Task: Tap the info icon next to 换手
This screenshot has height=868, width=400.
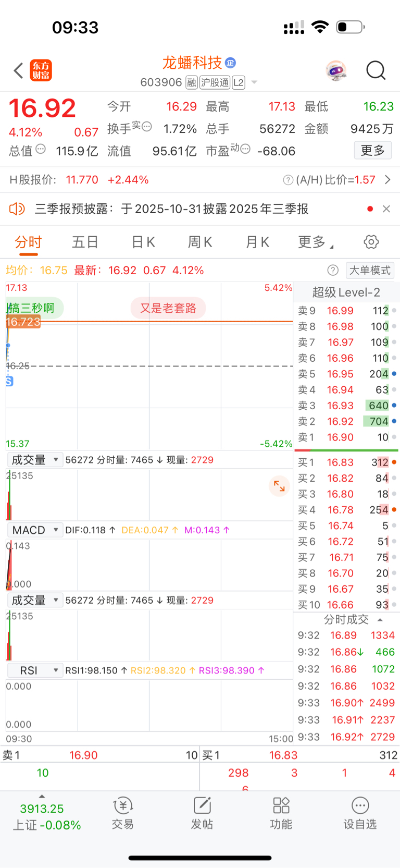Action: (x=147, y=126)
